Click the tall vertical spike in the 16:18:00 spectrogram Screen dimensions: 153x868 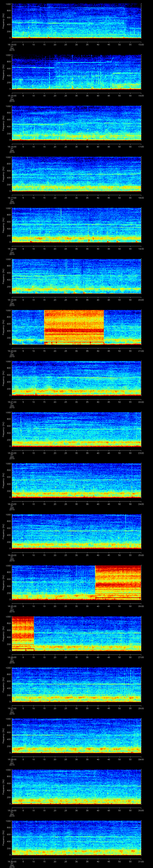point(61,216)
